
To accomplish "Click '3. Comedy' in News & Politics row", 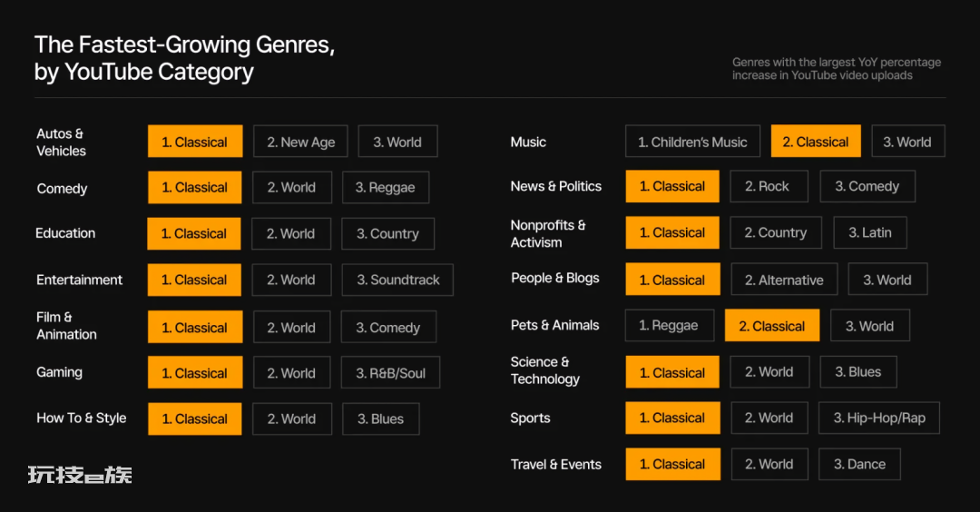I will [x=867, y=186].
